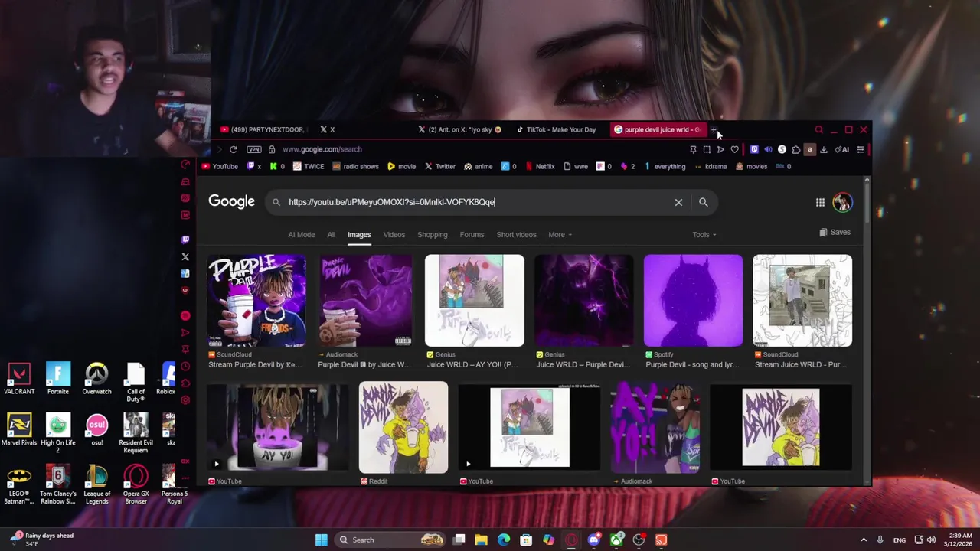This screenshot has width=980, height=551.
Task: Open Short videos results tab
Action: tap(516, 235)
